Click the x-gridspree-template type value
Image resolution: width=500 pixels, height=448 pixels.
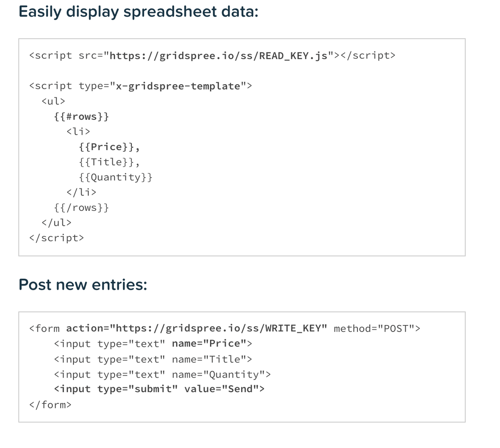tap(178, 86)
